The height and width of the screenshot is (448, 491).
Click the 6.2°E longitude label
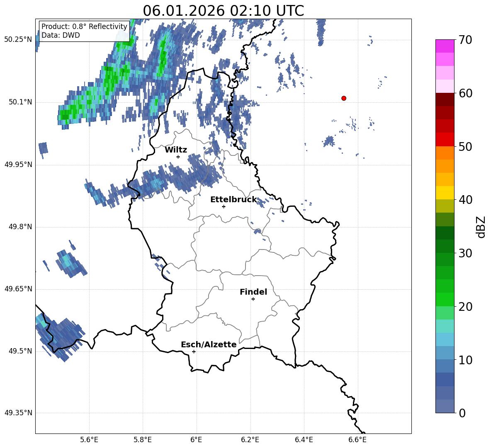[x=250, y=440]
